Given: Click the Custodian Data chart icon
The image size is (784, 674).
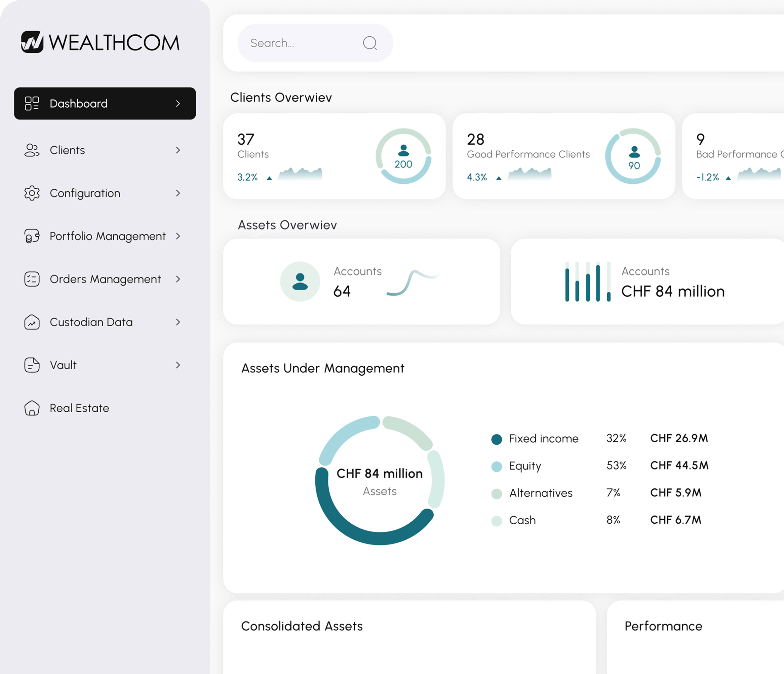Looking at the screenshot, I should pos(32,322).
